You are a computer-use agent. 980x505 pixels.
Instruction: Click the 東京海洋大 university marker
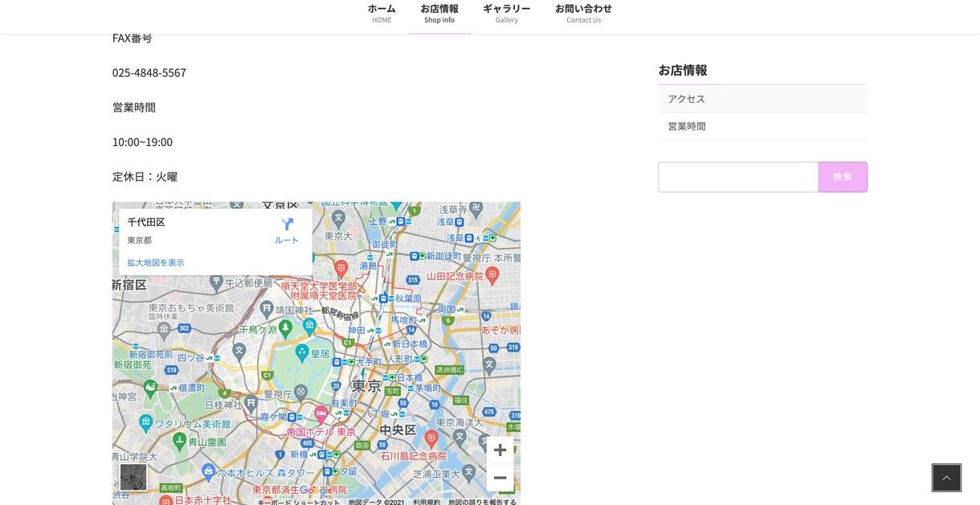(459, 437)
